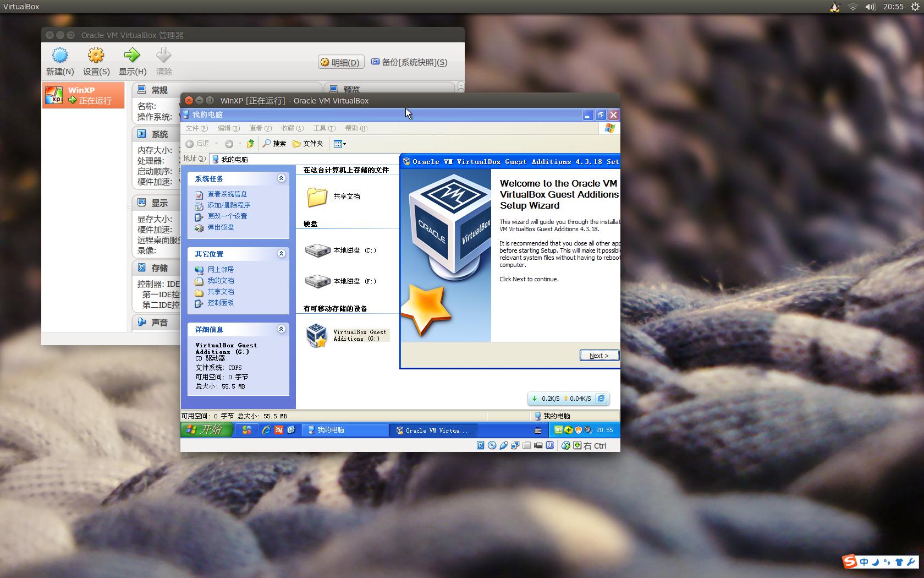
Task: Open the Views dropdown in Explorer toolbar
Action: tap(340, 143)
